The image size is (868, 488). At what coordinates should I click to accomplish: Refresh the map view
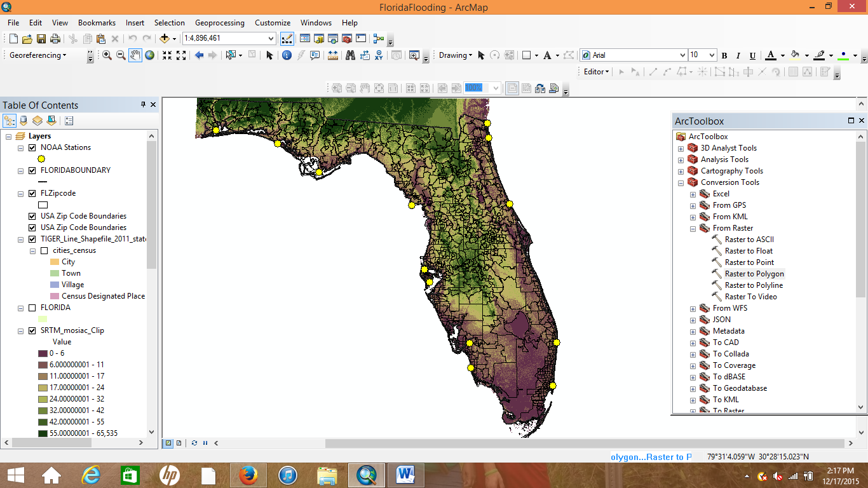click(194, 443)
